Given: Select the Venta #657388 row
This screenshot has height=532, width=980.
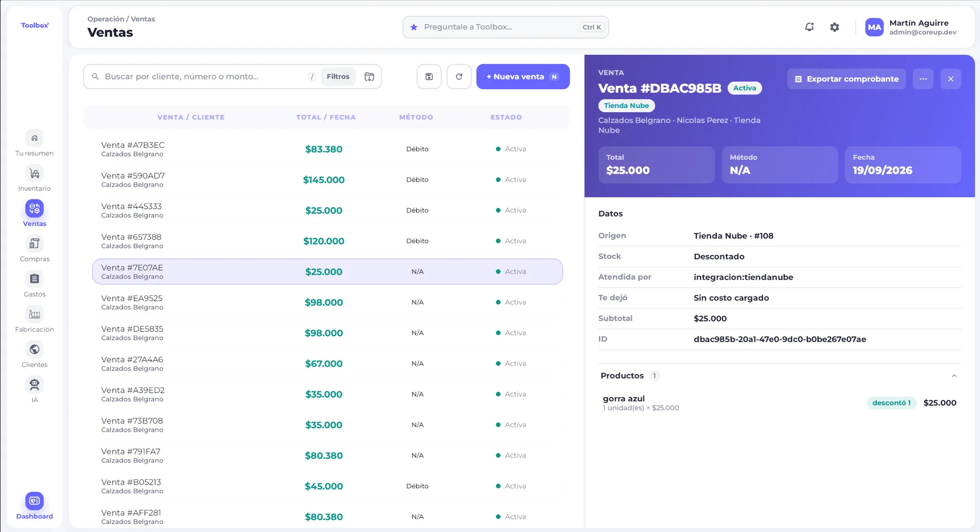Looking at the screenshot, I should tap(327, 241).
